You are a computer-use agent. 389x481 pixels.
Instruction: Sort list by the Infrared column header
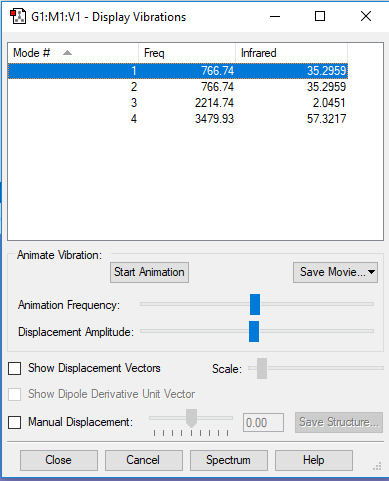tap(291, 53)
